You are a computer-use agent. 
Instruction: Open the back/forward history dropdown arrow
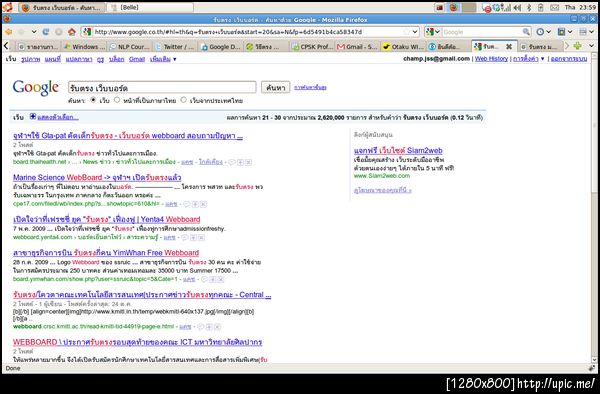[x=34, y=32]
